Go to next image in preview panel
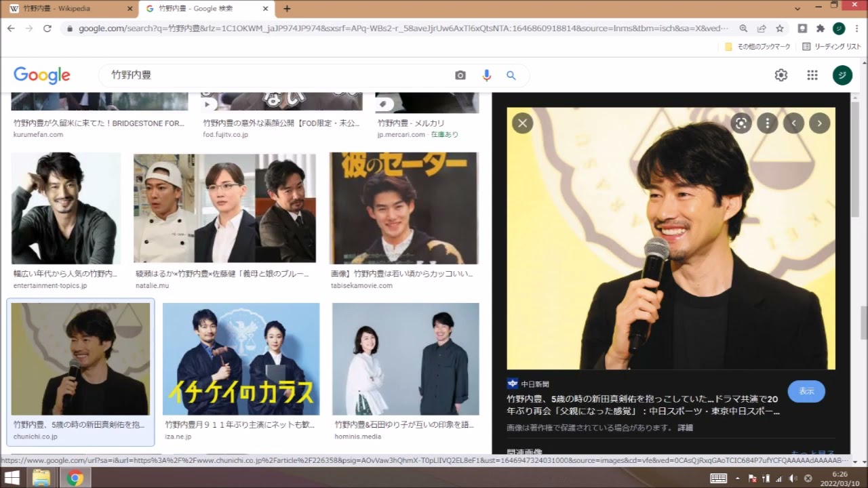The image size is (868, 488). point(819,123)
